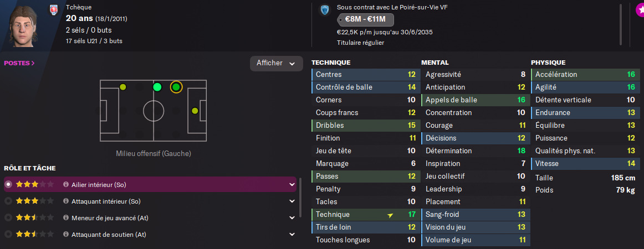Open info icon for Meneur de jeu avancé

(x=66, y=218)
